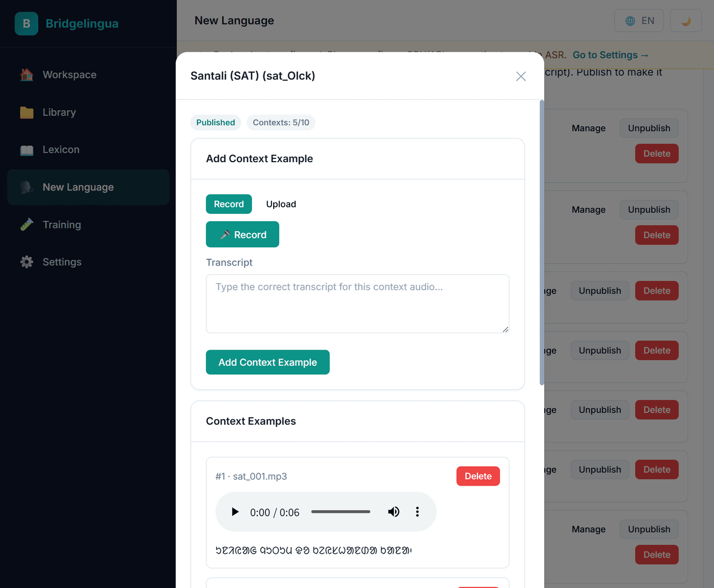The width and height of the screenshot is (714, 588).
Task: Open Settings using the gear icon
Action: click(x=26, y=262)
